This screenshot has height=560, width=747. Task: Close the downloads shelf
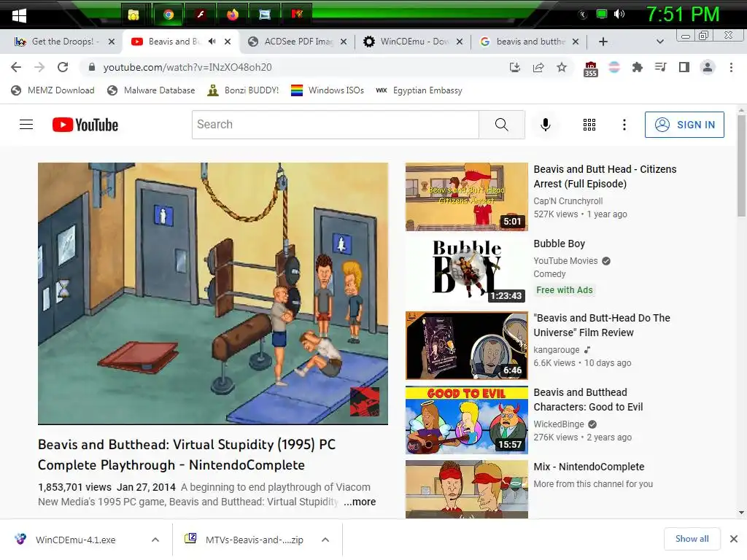click(x=734, y=539)
